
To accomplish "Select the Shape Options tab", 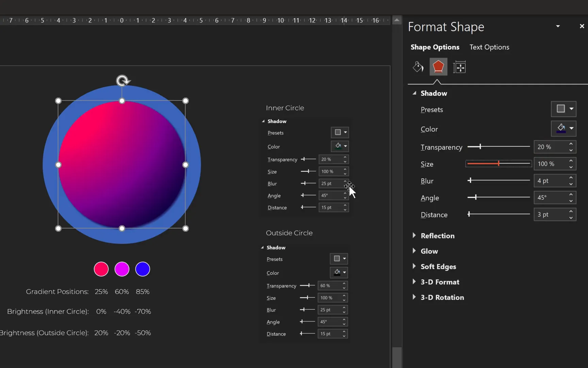I will [435, 47].
